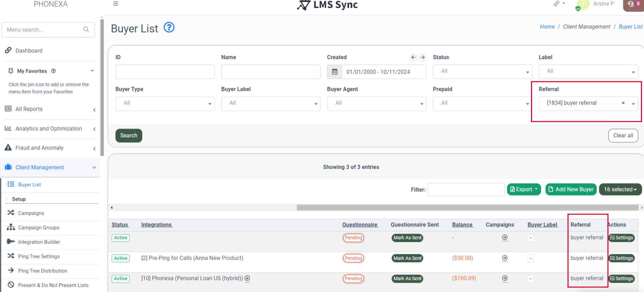Click the Search button
This screenshot has height=292, width=644.
129,136
